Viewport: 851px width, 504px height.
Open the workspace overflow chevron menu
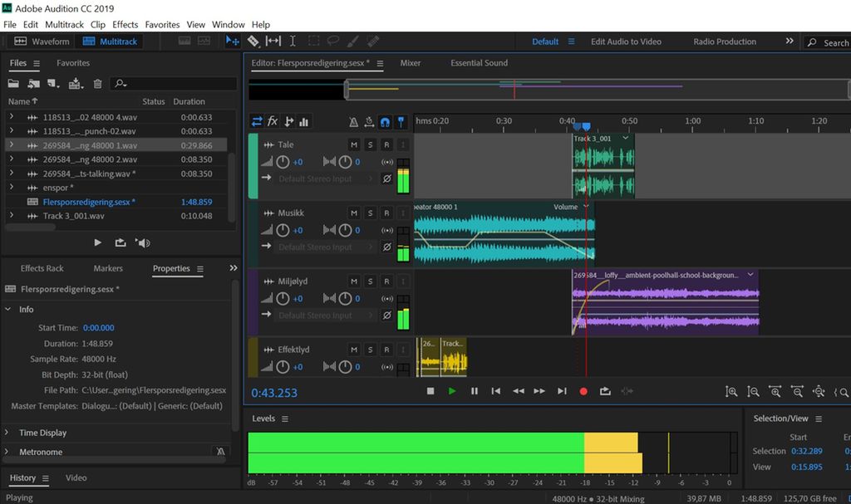click(790, 42)
